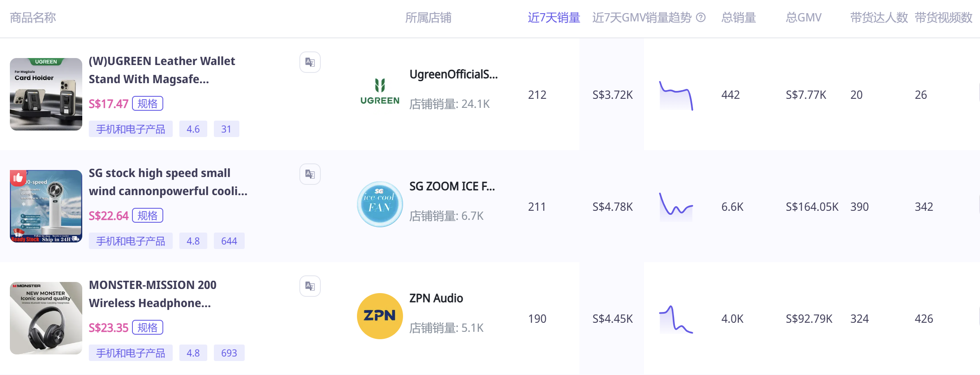Sort by 总GMV column header
980x375 pixels.
(803, 17)
